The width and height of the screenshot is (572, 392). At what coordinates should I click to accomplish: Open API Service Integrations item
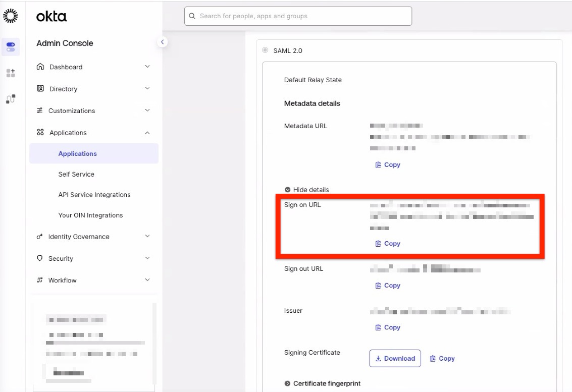pyautogui.click(x=94, y=195)
